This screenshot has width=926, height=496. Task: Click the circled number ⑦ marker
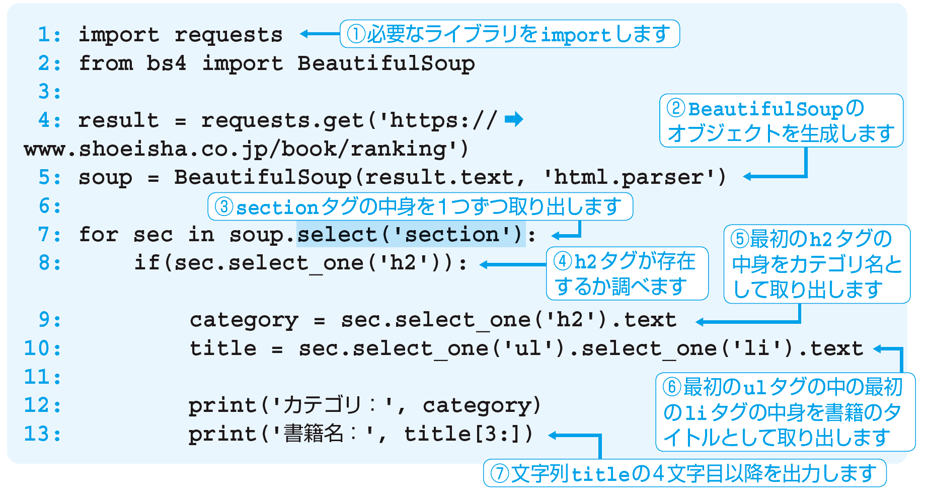click(x=499, y=472)
